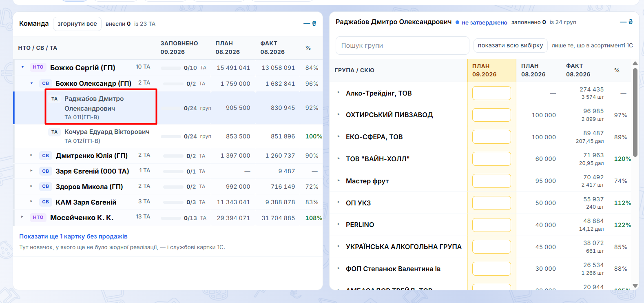Click the plan input for ЕКО-СФЕРА, ТОВ
This screenshot has height=303, width=644.
pos(491,137)
